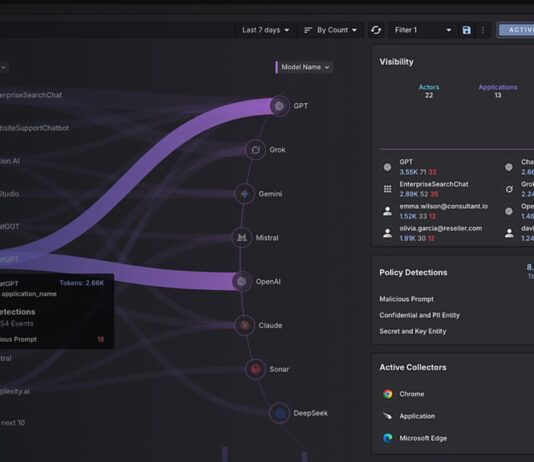Image resolution: width=534 pixels, height=462 pixels.
Task: Click the Mistral node label
Action: point(267,238)
